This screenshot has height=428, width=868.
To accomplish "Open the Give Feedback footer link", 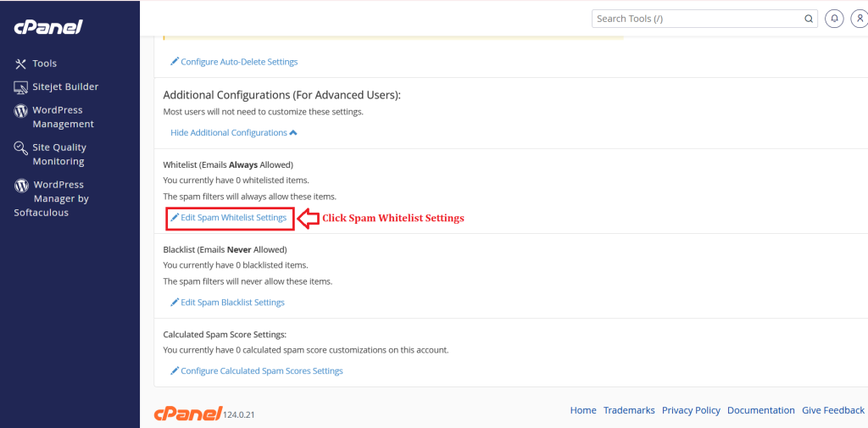I will [x=833, y=410].
